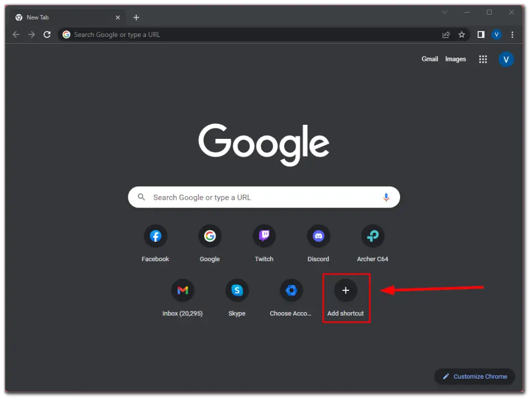This screenshot has width=532, height=401.
Task: Toggle the side panel
Action: pos(481,34)
